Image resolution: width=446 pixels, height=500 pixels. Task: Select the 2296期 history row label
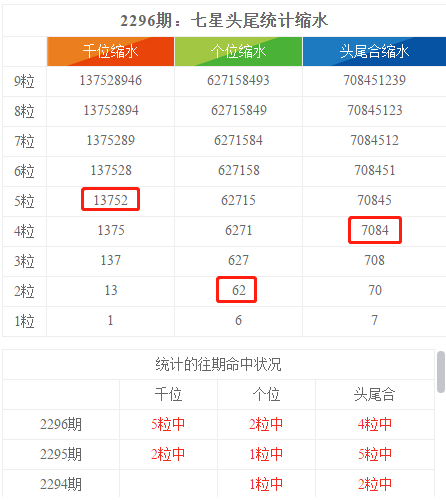point(61,424)
